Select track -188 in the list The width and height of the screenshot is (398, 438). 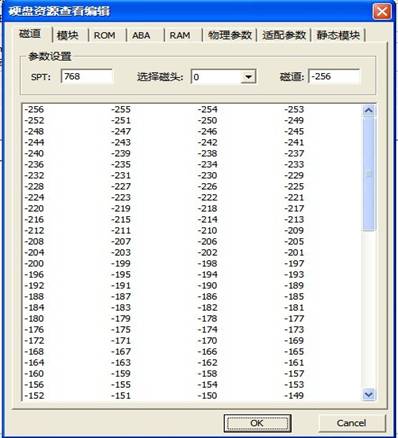34,296
